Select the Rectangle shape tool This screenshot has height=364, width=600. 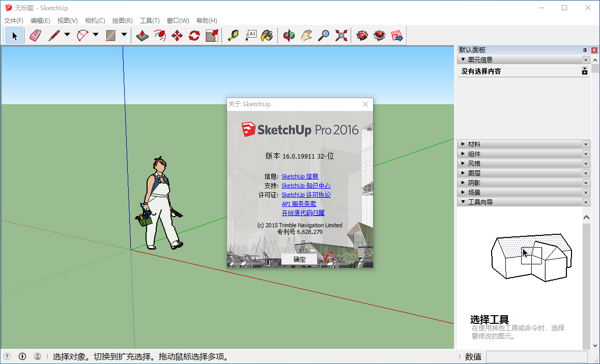point(111,36)
